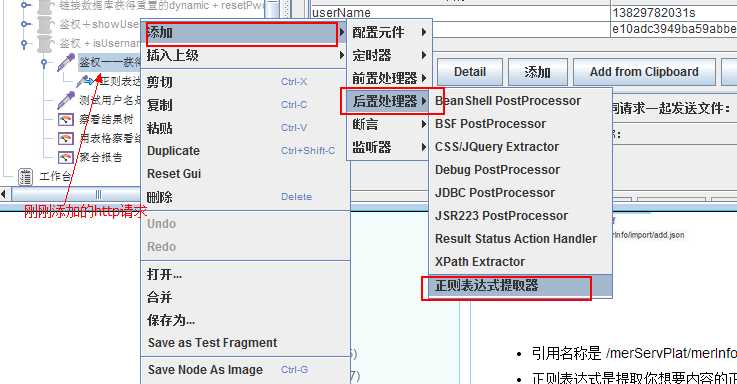Expand the 后置处理器 submenu
Viewport: 737px width, 384px height.
click(x=389, y=101)
